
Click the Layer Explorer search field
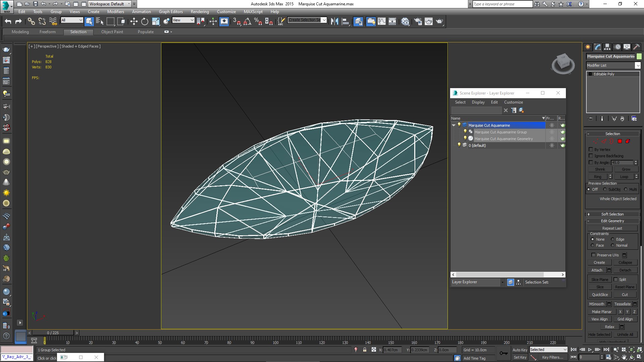click(x=476, y=110)
